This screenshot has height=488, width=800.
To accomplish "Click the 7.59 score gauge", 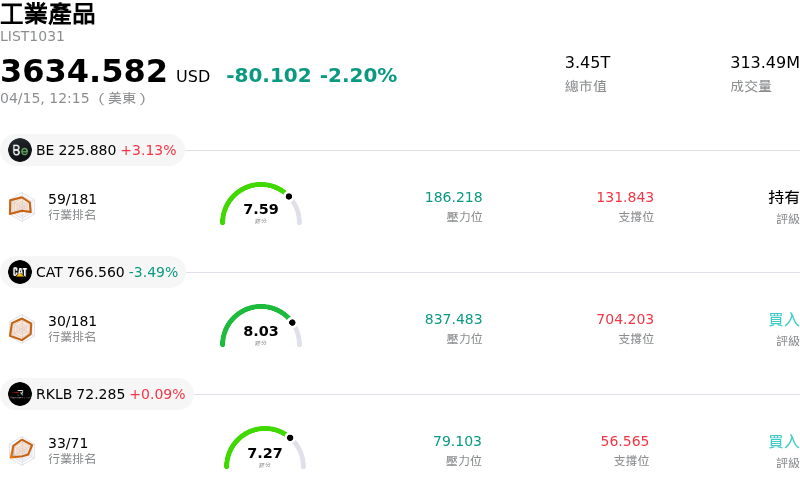I will click(x=261, y=205).
